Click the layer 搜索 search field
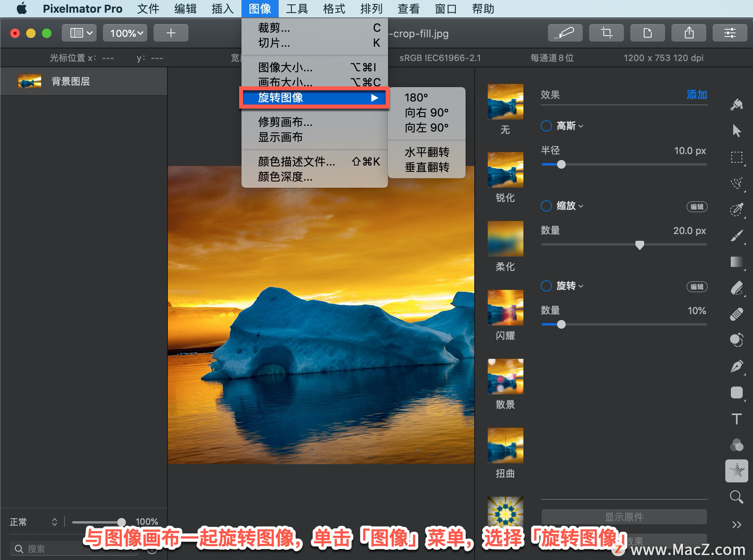The width and height of the screenshot is (753, 560). pos(74,549)
